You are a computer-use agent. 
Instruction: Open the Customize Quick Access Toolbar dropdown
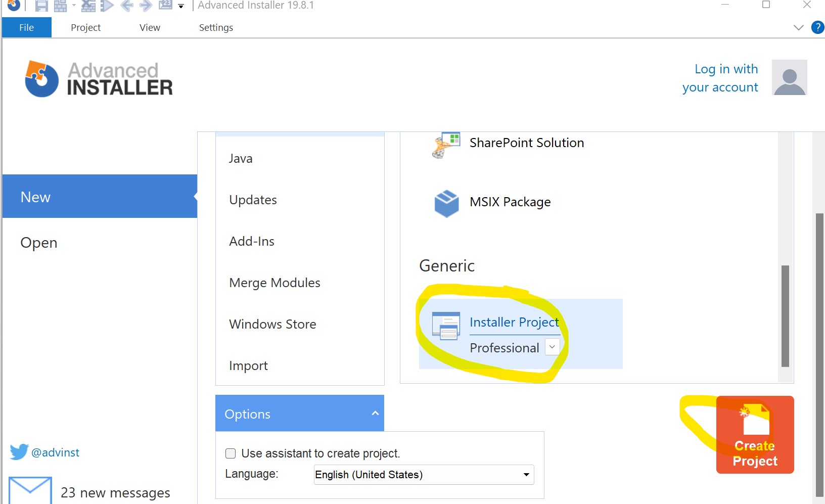(181, 6)
